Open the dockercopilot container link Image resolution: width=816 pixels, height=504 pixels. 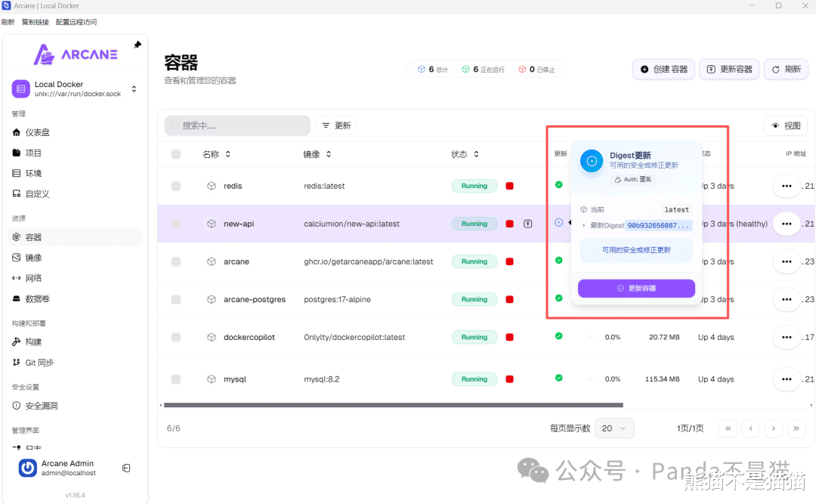point(249,338)
